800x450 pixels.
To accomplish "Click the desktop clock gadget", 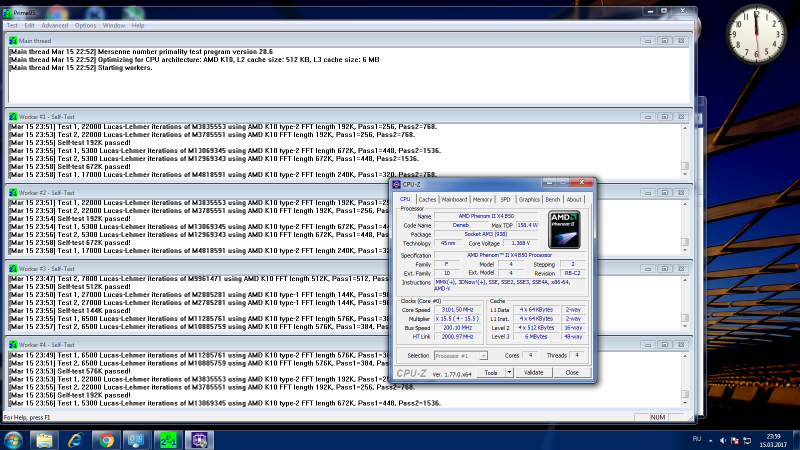I will click(757, 33).
